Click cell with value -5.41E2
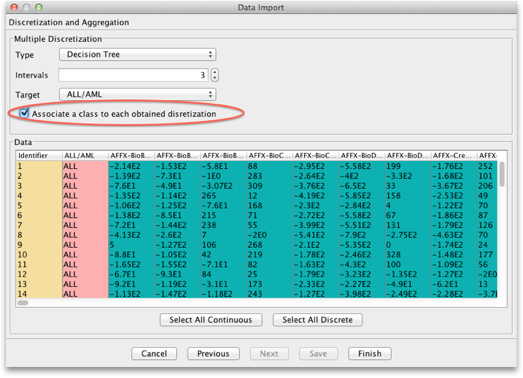This screenshot has width=523, height=378. tap(316, 235)
